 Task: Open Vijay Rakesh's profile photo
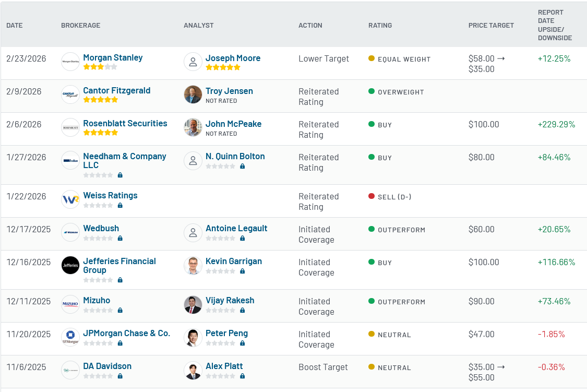click(193, 304)
